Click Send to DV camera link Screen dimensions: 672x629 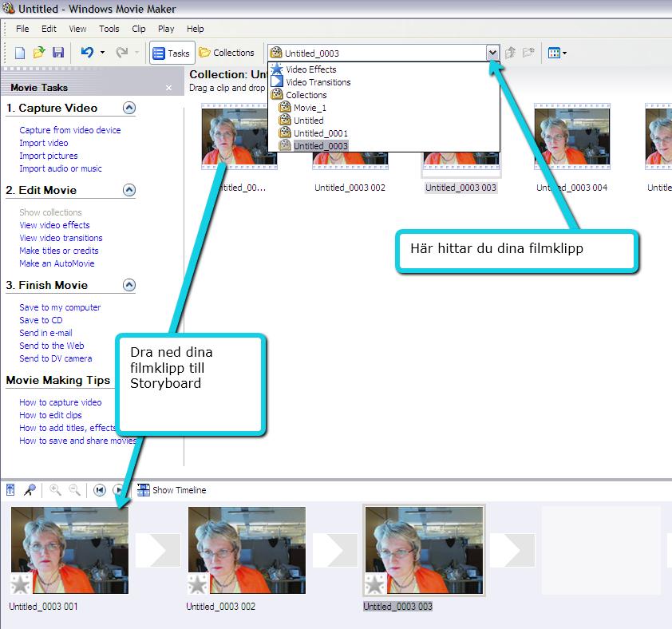[x=55, y=359]
